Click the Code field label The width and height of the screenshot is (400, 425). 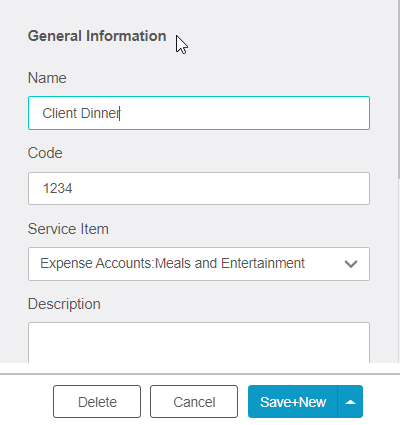coord(45,153)
